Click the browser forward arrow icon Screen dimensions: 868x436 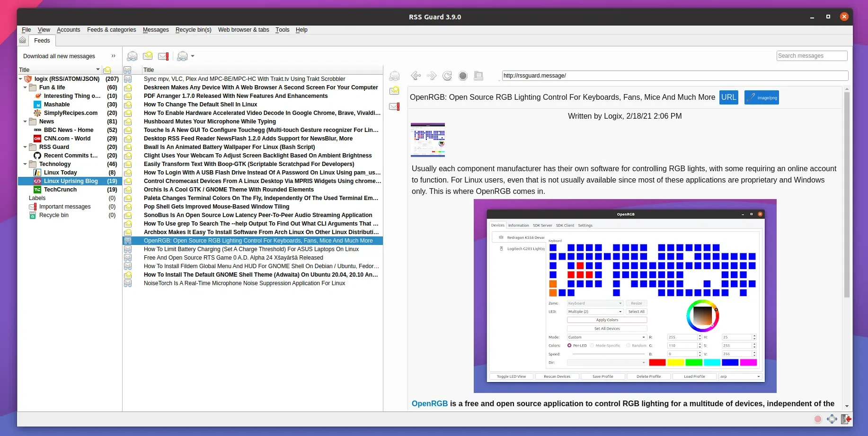(x=431, y=76)
